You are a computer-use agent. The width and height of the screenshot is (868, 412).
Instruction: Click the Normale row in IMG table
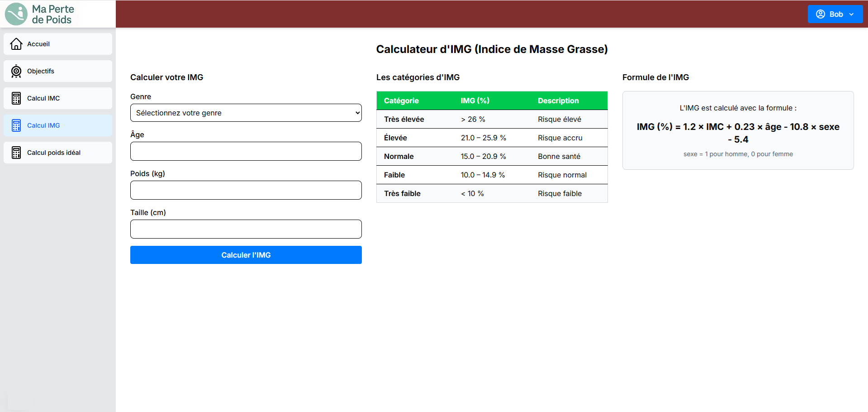(x=492, y=156)
